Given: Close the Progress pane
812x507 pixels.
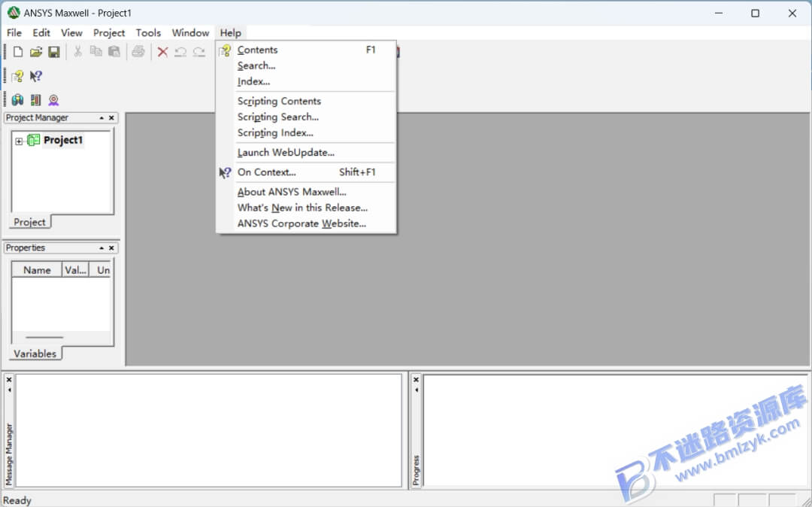Looking at the screenshot, I should (x=416, y=380).
